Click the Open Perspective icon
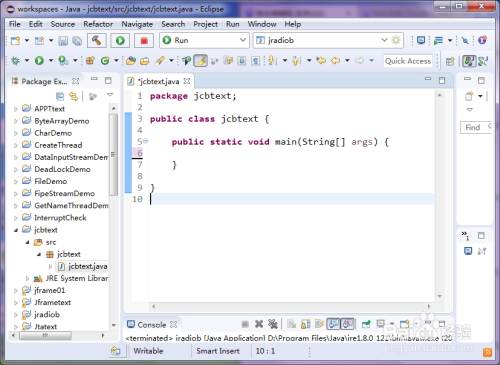This screenshot has height=365, width=500. coord(450,61)
